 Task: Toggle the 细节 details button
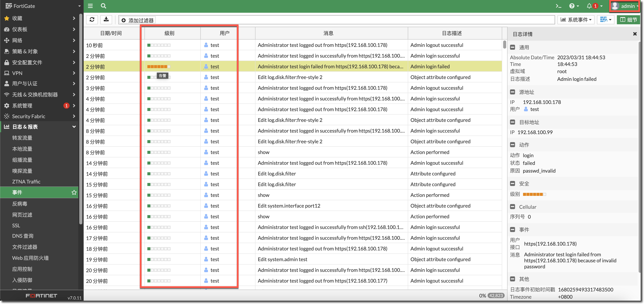[x=628, y=20]
